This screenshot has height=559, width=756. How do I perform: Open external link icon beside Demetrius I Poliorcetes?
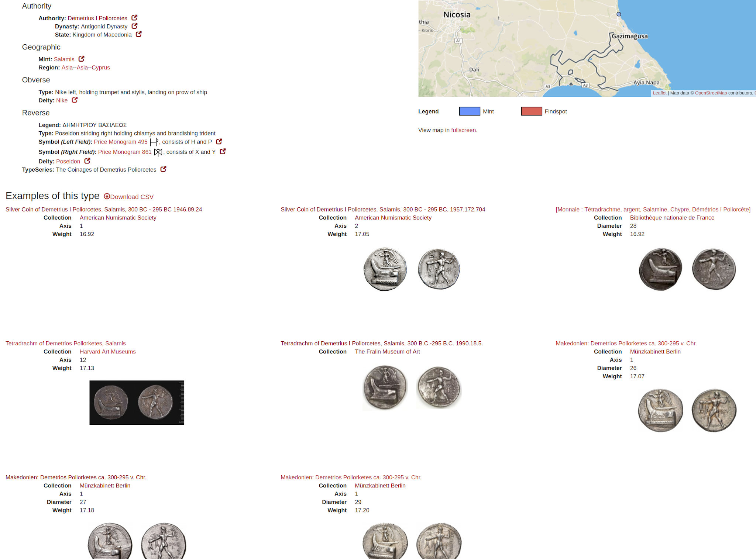tap(134, 18)
